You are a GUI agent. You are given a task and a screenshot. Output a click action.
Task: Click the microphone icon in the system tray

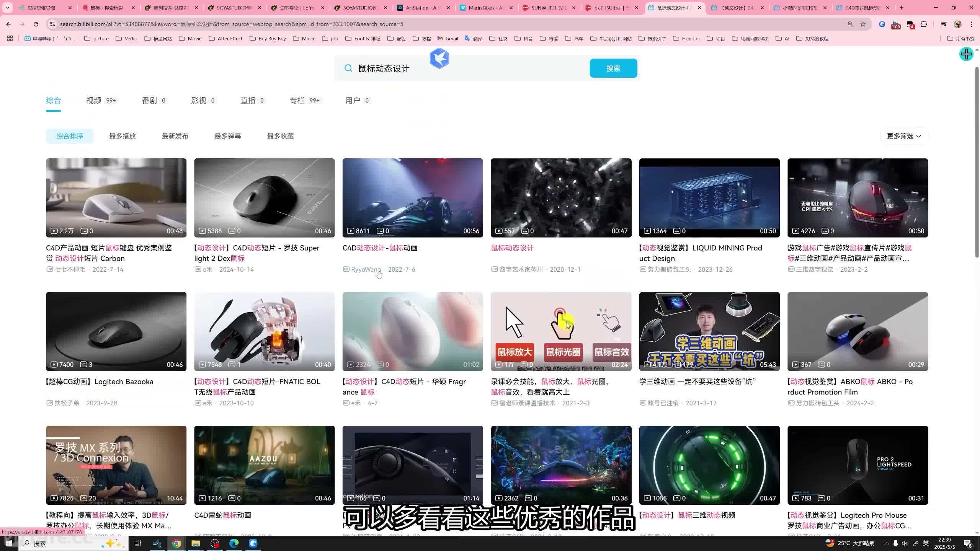pos(895,543)
